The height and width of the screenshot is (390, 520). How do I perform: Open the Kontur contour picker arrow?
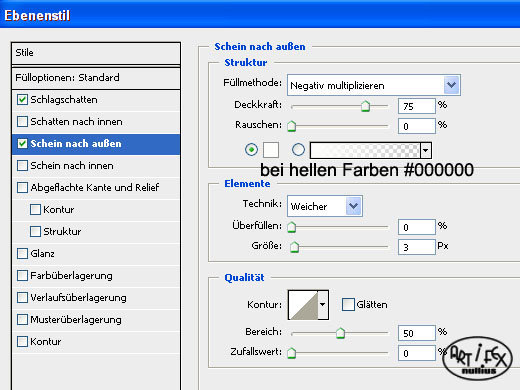coord(322,305)
